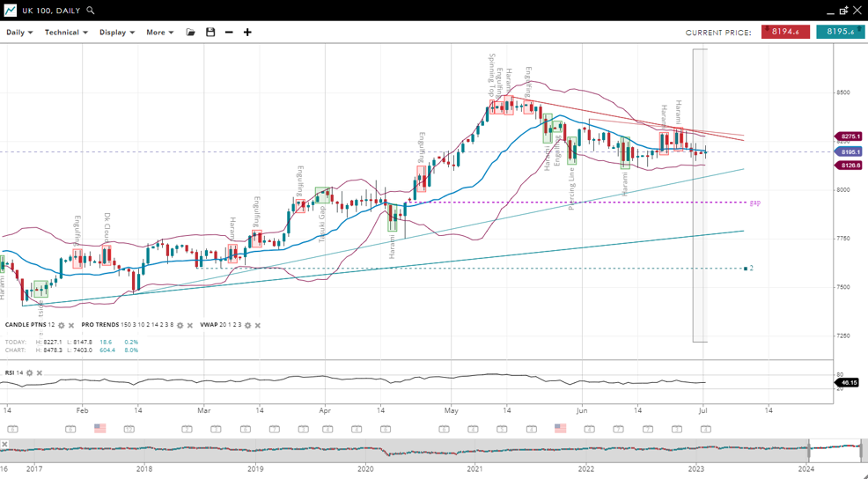868x479 pixels.
Task: Open the Display dropdown menu
Action: point(117,33)
